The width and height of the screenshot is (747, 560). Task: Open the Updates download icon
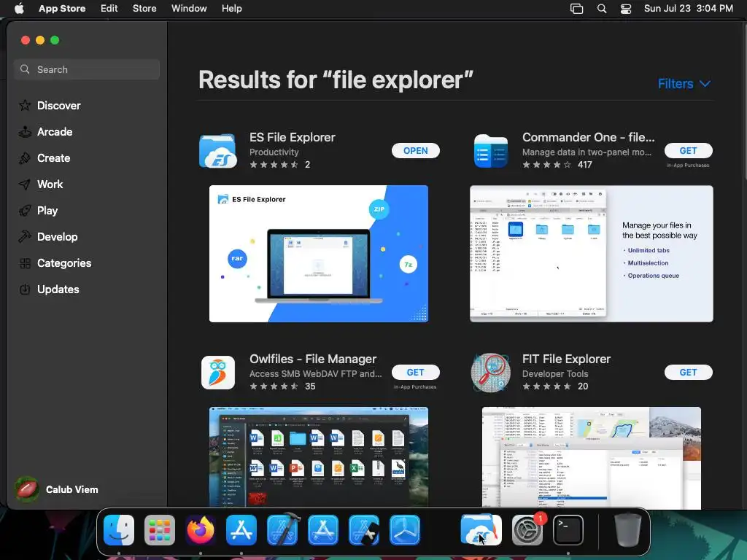[x=25, y=289]
